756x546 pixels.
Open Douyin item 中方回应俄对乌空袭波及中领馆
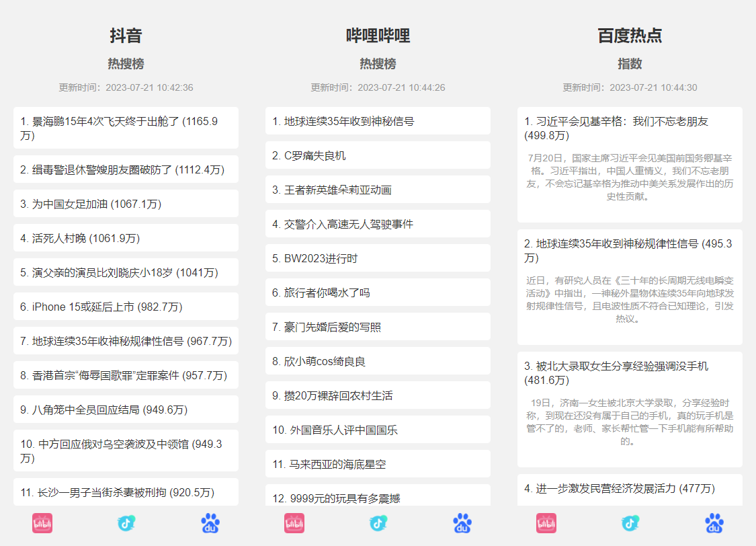[126, 451]
